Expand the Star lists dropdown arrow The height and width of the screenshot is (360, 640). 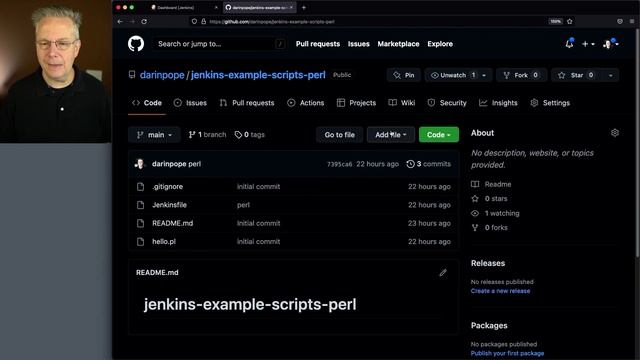(611, 75)
